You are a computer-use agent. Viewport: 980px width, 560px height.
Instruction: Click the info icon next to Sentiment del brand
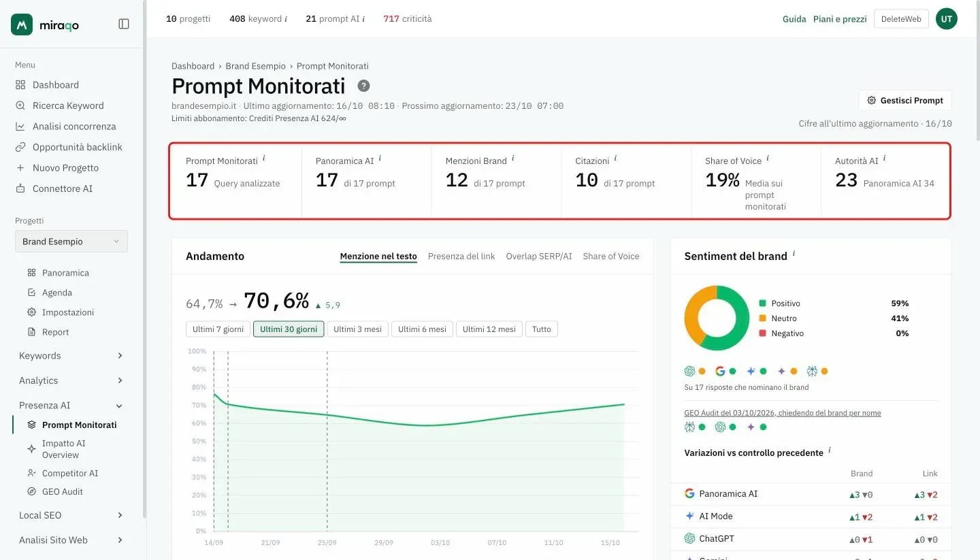pyautogui.click(x=794, y=254)
